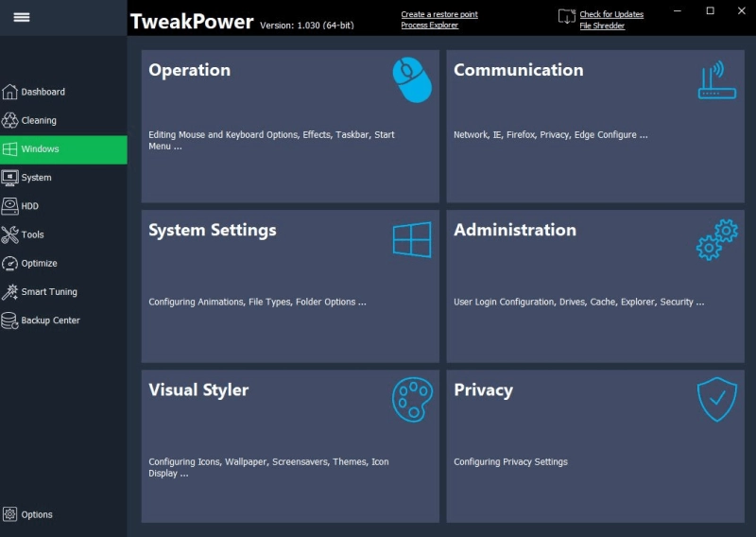Click the System monitor icon
Viewport: 756px width, 537px height.
(x=9, y=178)
